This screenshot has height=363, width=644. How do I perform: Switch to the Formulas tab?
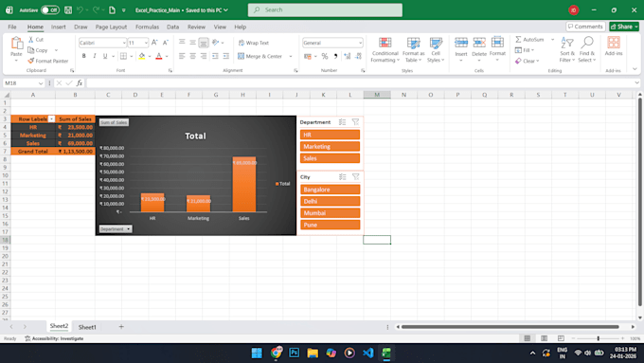pyautogui.click(x=147, y=27)
